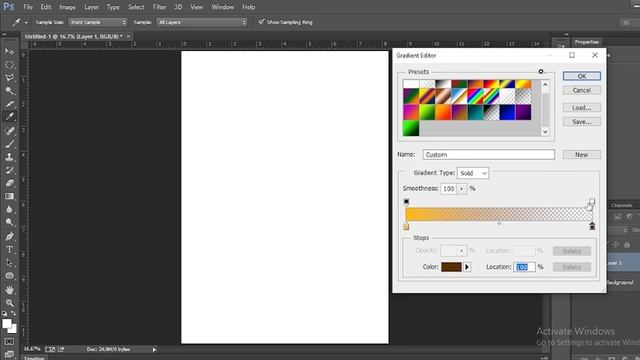Open the Image menu
This screenshot has width=640, height=360.
click(67, 7)
